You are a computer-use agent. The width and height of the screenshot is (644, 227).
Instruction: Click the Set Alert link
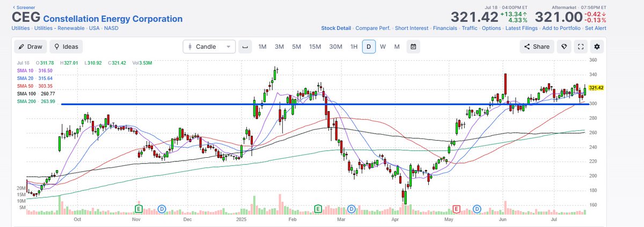pyautogui.click(x=596, y=27)
